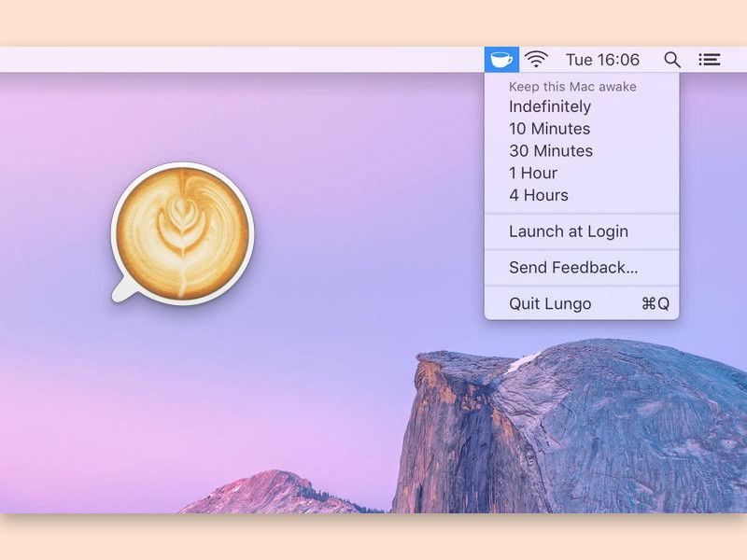Click the Lungo coffee cup menu bar icon
This screenshot has width=747, height=560.
[x=501, y=60]
